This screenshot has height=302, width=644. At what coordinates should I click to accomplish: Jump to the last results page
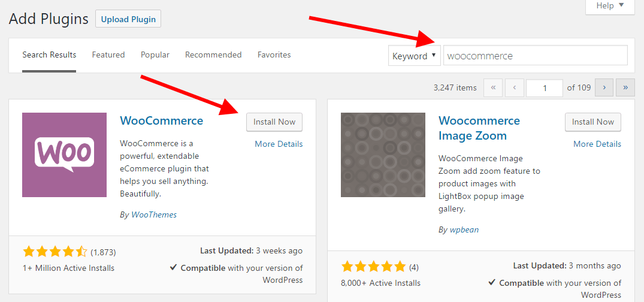tap(625, 88)
